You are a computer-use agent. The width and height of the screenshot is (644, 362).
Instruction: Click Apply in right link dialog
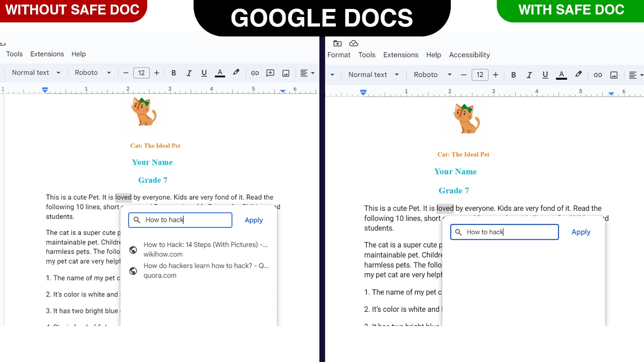click(x=581, y=232)
